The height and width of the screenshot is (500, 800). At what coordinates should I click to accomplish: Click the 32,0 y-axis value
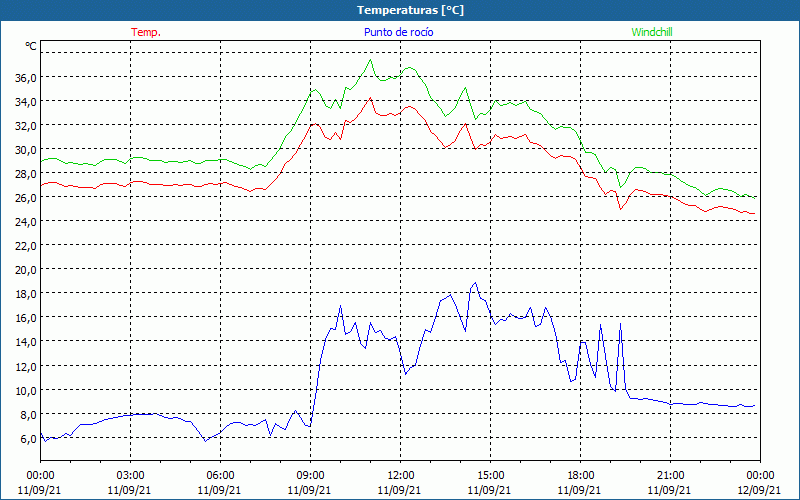click(x=26, y=126)
